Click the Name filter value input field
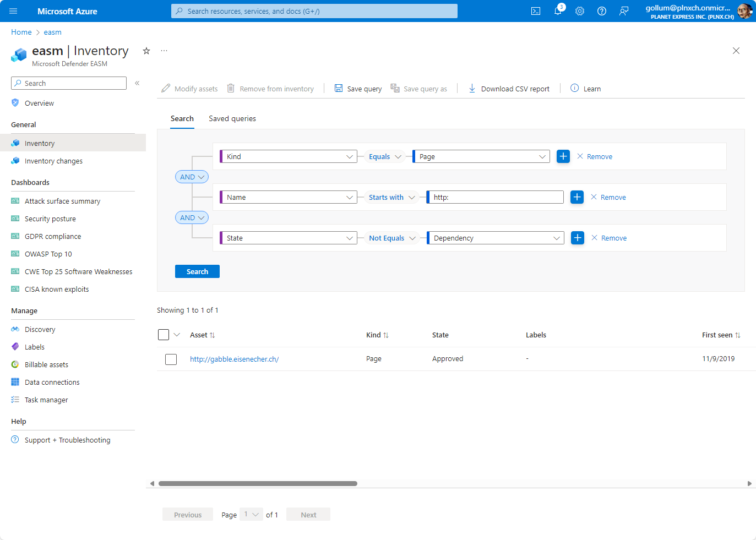The height and width of the screenshot is (540, 756). click(x=496, y=197)
